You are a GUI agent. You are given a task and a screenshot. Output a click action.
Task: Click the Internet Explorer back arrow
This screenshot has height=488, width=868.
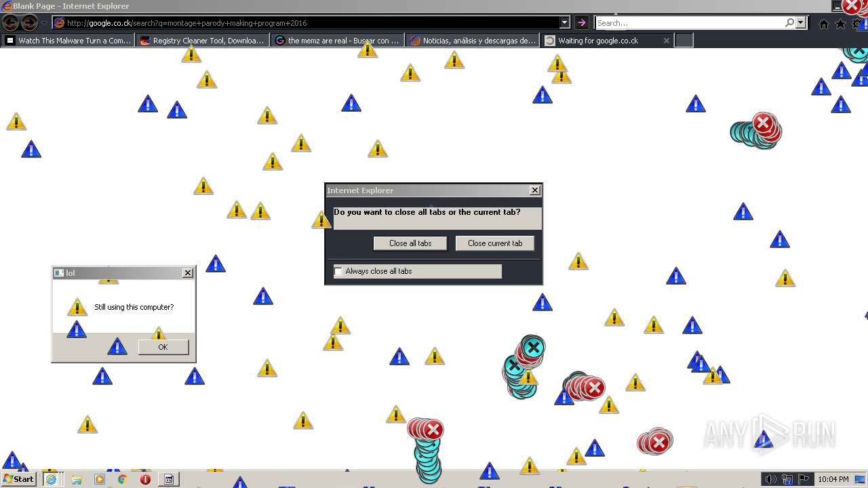pos(11,23)
